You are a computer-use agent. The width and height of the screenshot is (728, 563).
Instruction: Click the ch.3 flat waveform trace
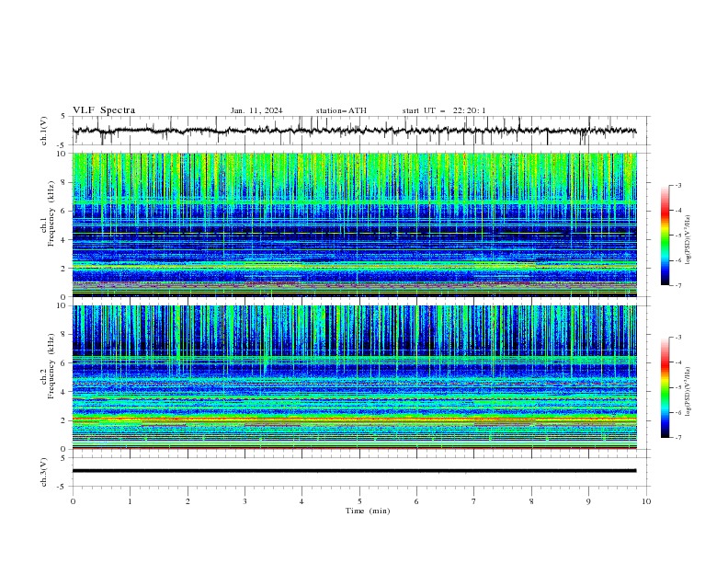355,471
